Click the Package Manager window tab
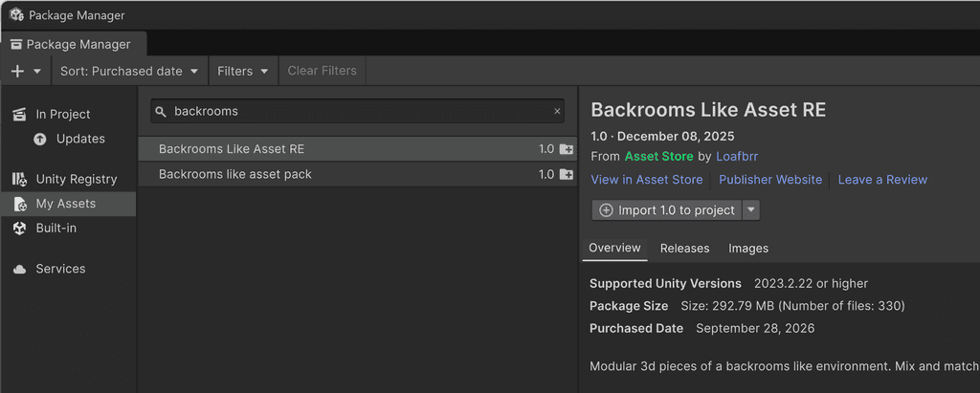Viewport: 980px width, 393px height. pyautogui.click(x=74, y=44)
